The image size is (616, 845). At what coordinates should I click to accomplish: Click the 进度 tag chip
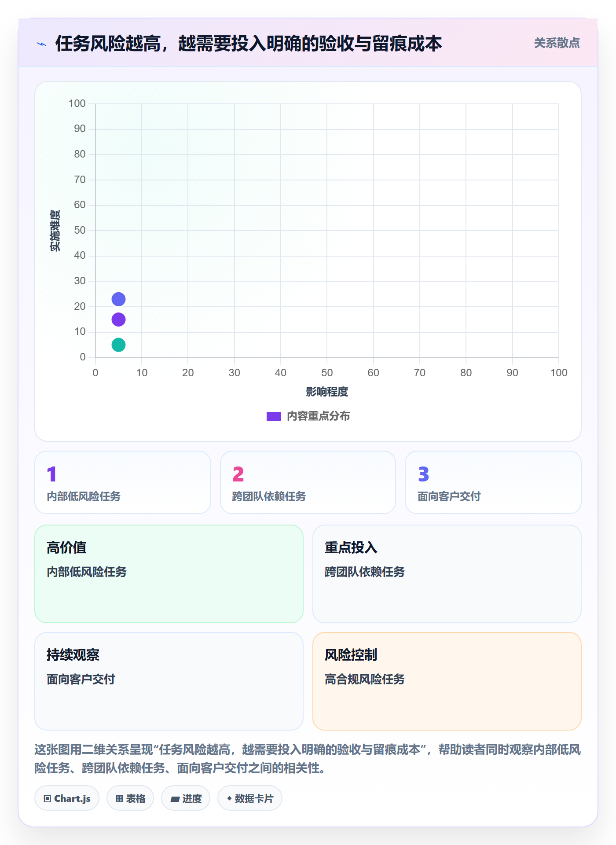pos(186,798)
